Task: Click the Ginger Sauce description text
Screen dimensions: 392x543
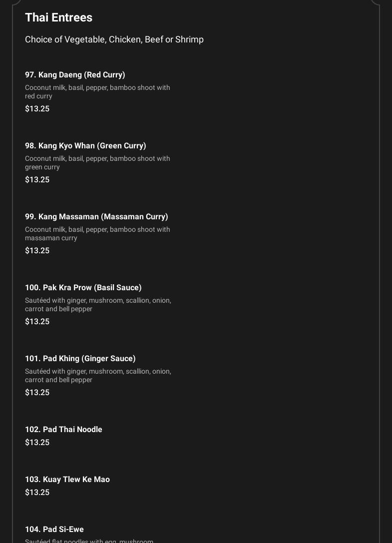Action: pos(98,376)
